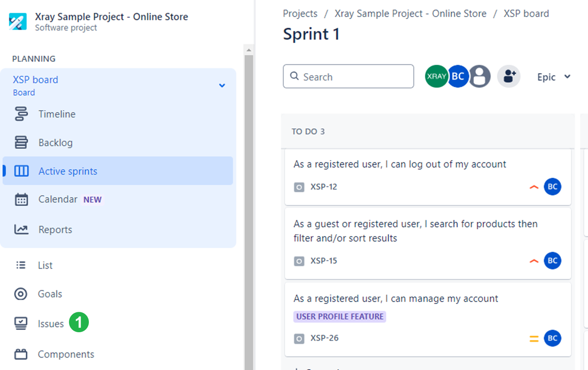Filter by the BC avatar in header
This screenshot has height=370, width=588.
[x=458, y=76]
